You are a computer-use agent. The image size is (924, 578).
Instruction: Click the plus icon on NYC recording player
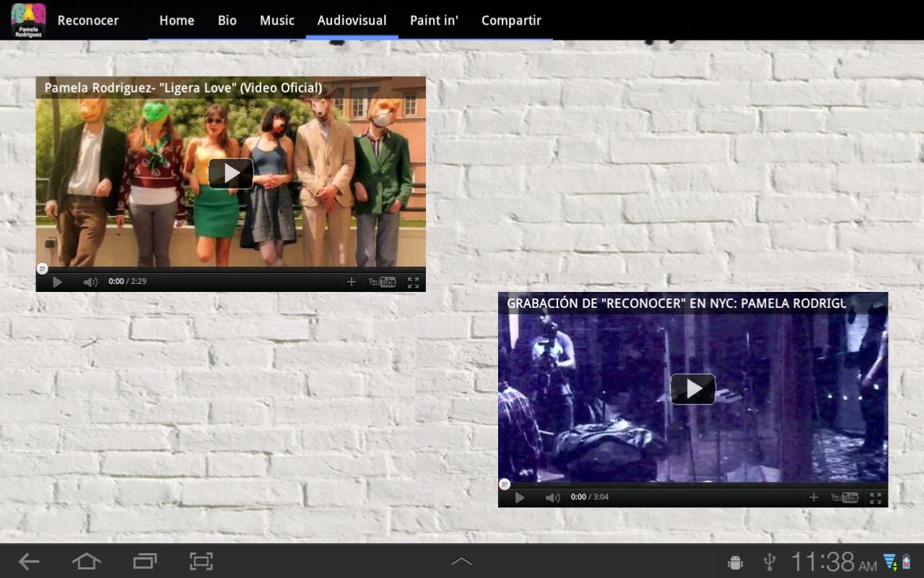pyautogui.click(x=814, y=497)
